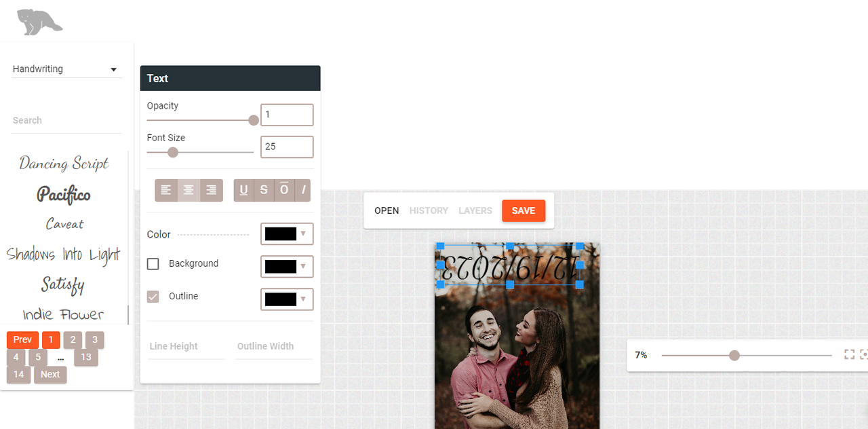Align text center
This screenshot has width=868, height=429.
(189, 191)
